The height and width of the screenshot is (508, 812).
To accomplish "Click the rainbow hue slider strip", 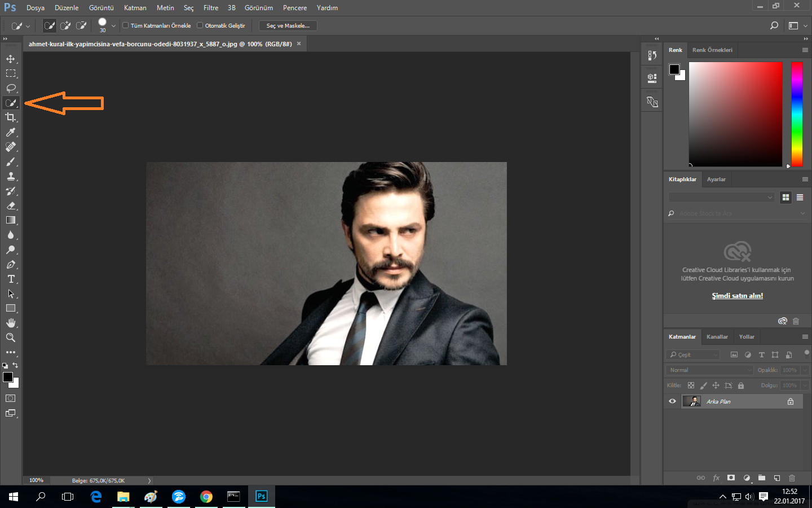I will click(796, 114).
